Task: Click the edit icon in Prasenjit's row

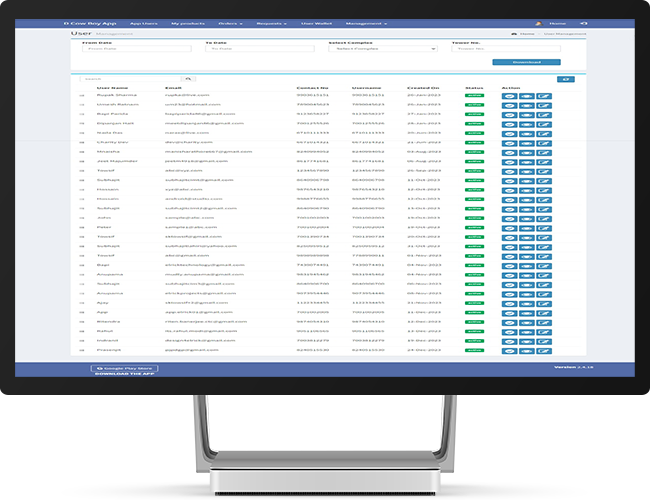Action: (x=543, y=351)
